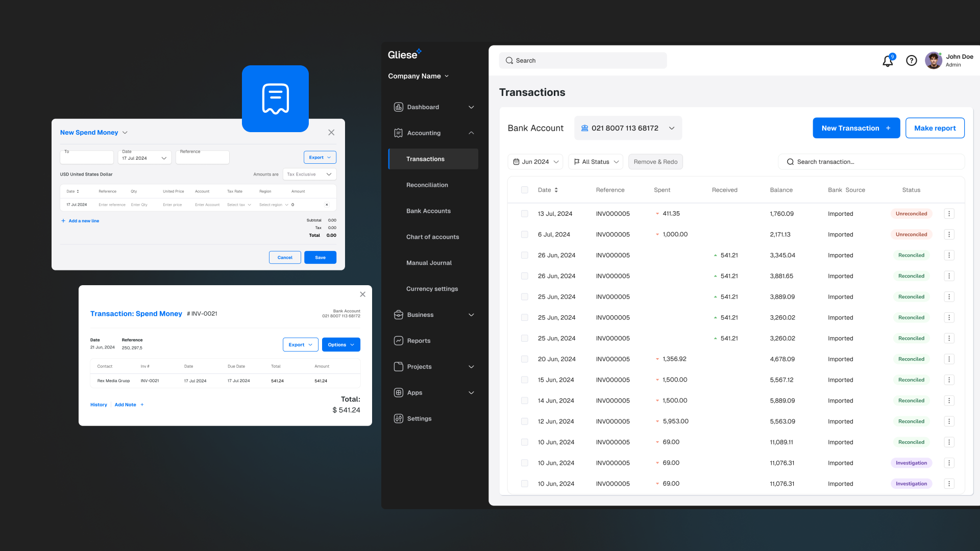The image size is (980, 551).
Task: Close the Transaction: Spend Money dialog
Action: click(x=362, y=294)
